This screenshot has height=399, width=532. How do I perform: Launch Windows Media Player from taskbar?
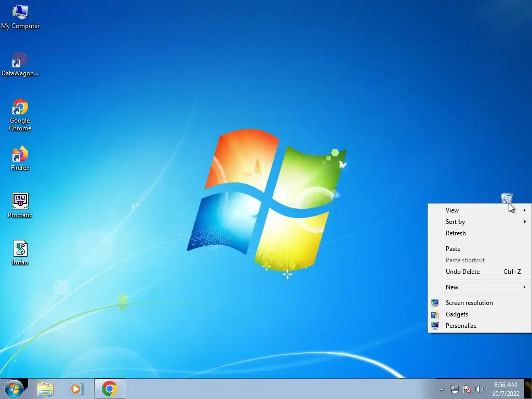click(77, 389)
